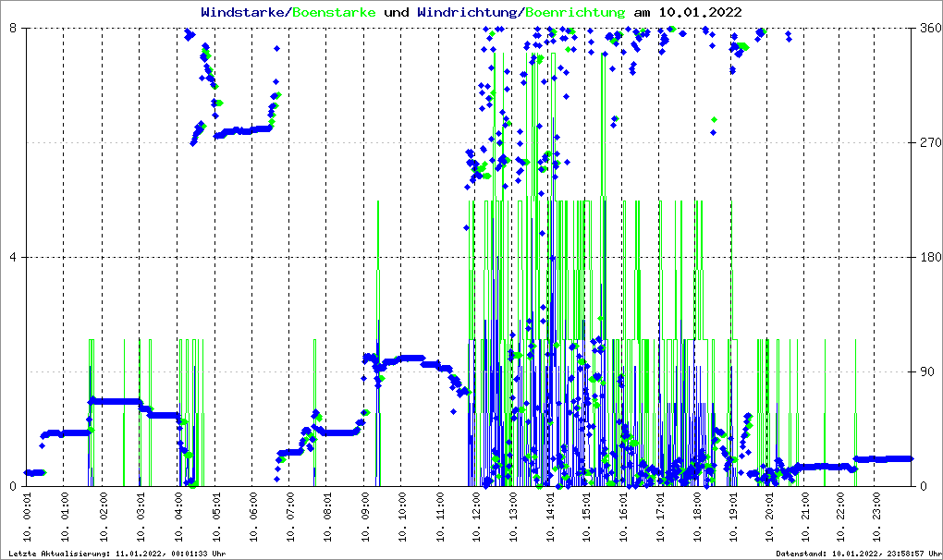Click the 360 right axis label
This screenshot has width=943, height=560.
tap(928, 28)
